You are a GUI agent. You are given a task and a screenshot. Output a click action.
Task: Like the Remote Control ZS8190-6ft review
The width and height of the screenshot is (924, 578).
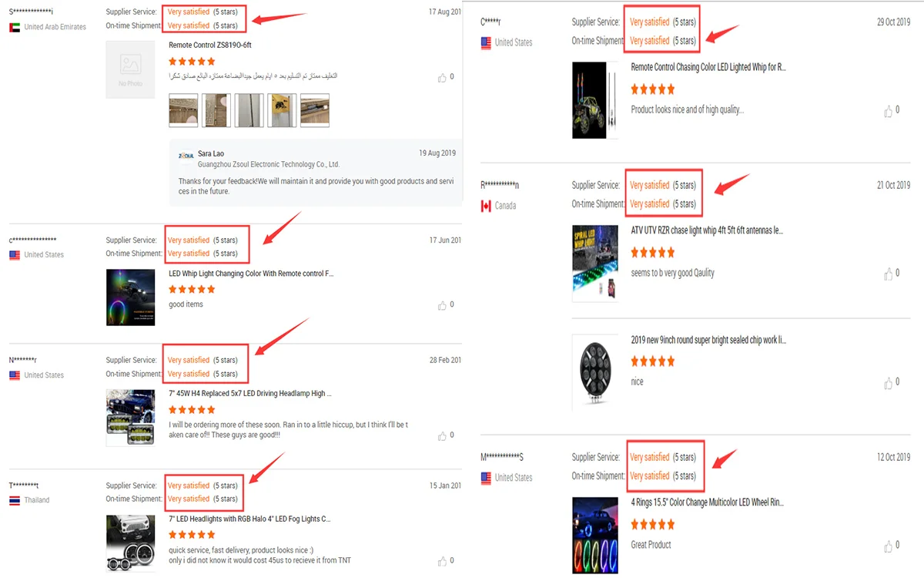[x=442, y=77]
